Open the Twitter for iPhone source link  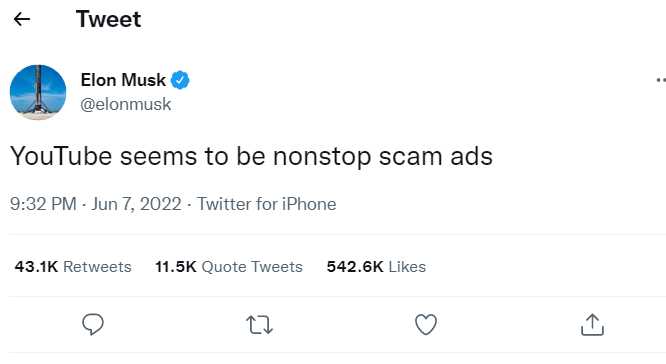pos(267,204)
